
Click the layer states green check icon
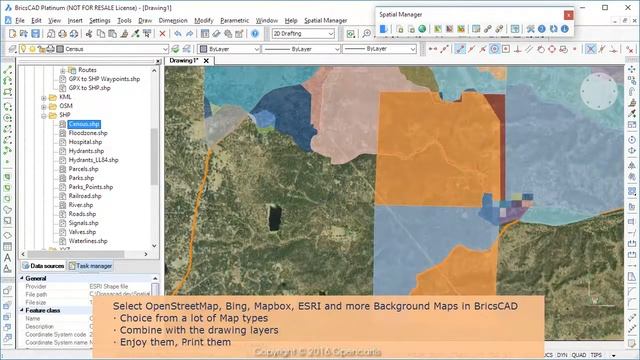(x=175, y=49)
